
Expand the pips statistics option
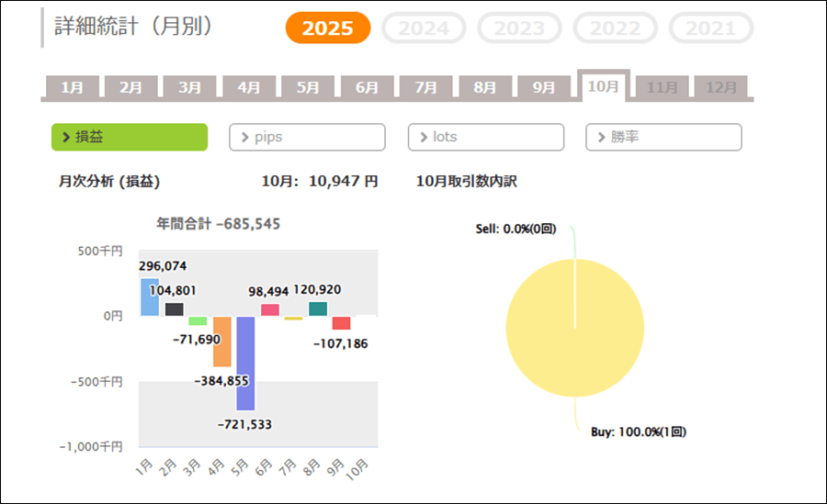click(307, 137)
